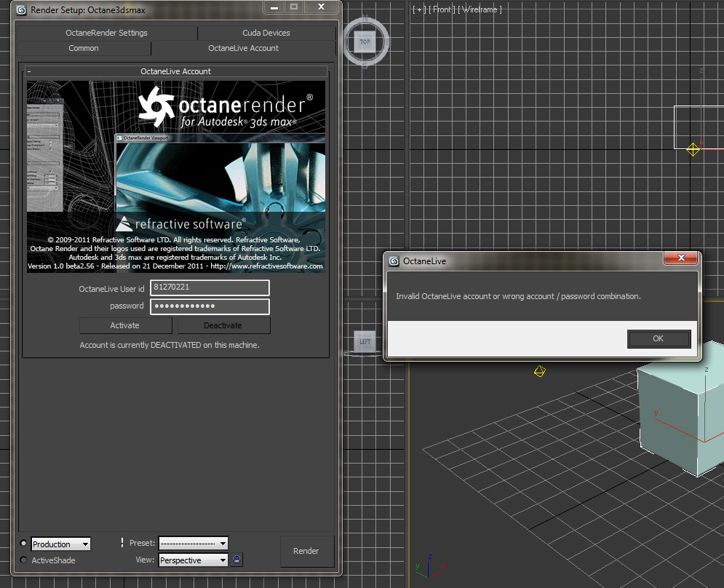
Task: Click the Render Setup window icon
Action: [21, 10]
